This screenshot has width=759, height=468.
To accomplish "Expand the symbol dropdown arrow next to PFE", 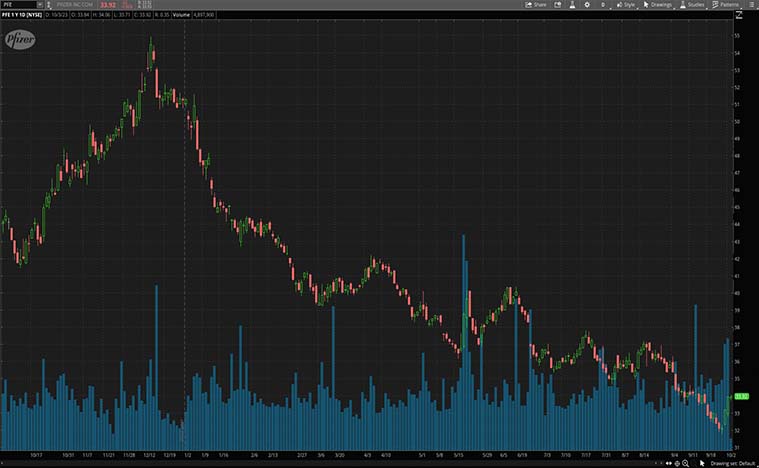I will (x=39, y=4).
